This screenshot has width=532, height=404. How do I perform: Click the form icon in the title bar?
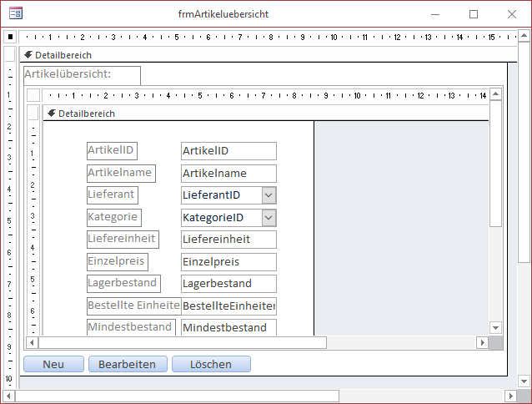click(15, 14)
